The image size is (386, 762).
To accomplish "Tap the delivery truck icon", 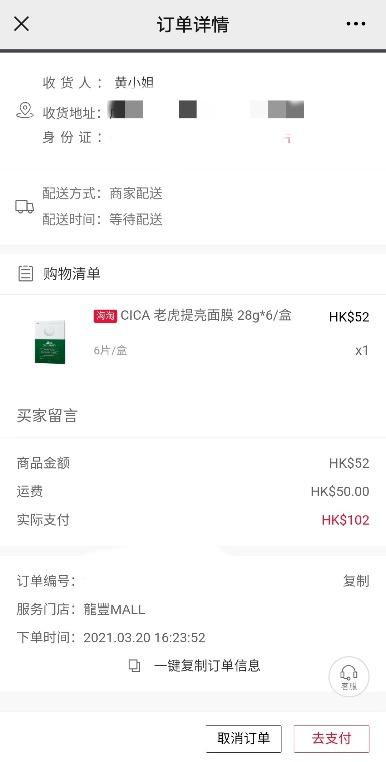I will pos(24,207).
